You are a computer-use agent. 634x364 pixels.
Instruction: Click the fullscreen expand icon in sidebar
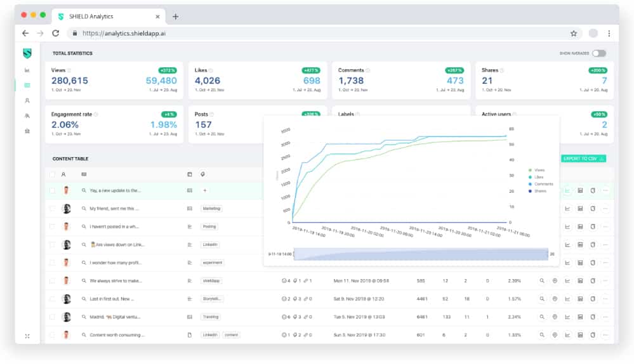click(27, 336)
